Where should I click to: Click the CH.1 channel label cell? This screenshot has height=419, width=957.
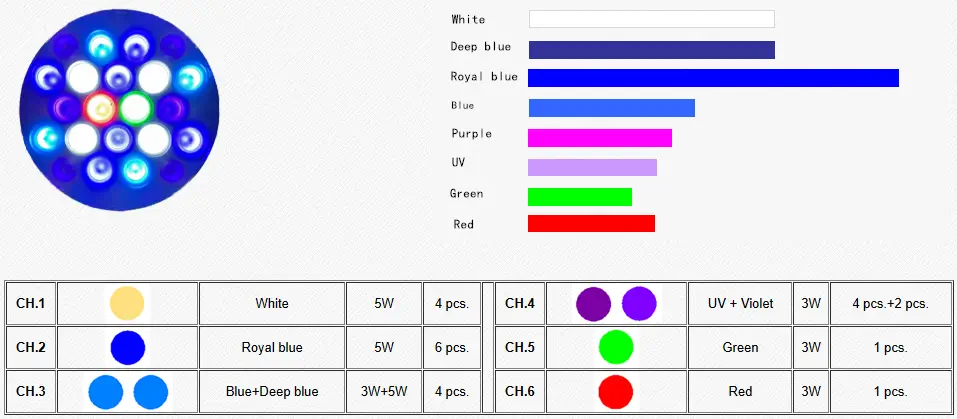31,303
